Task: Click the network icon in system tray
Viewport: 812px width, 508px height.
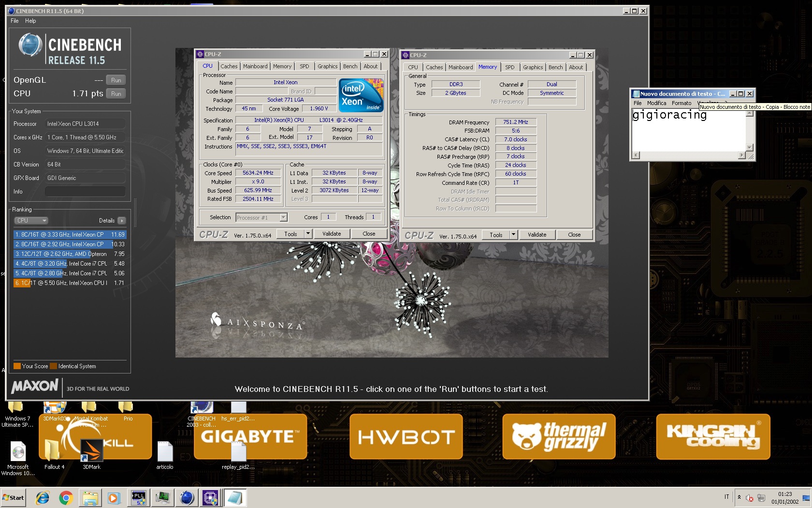Action: [761, 498]
